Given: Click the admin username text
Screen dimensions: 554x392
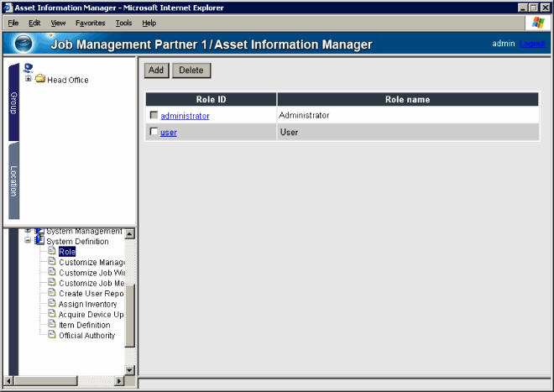Looking at the screenshot, I should (x=504, y=44).
